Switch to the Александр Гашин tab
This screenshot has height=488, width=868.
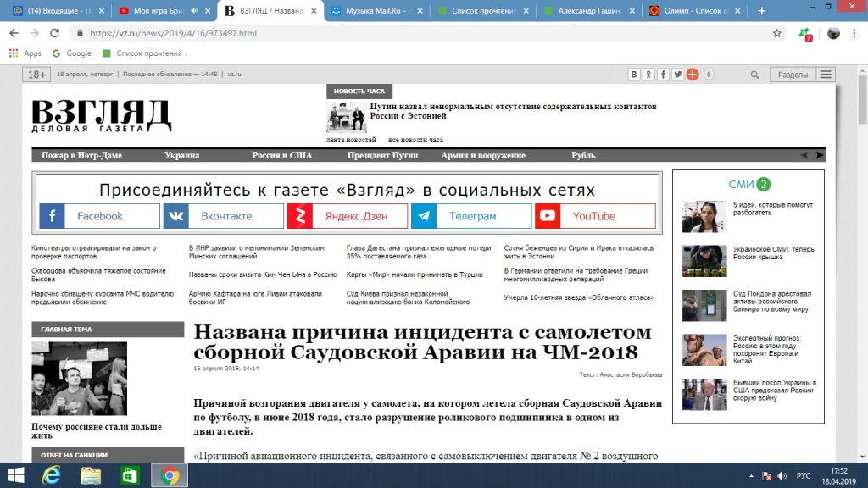(588, 10)
